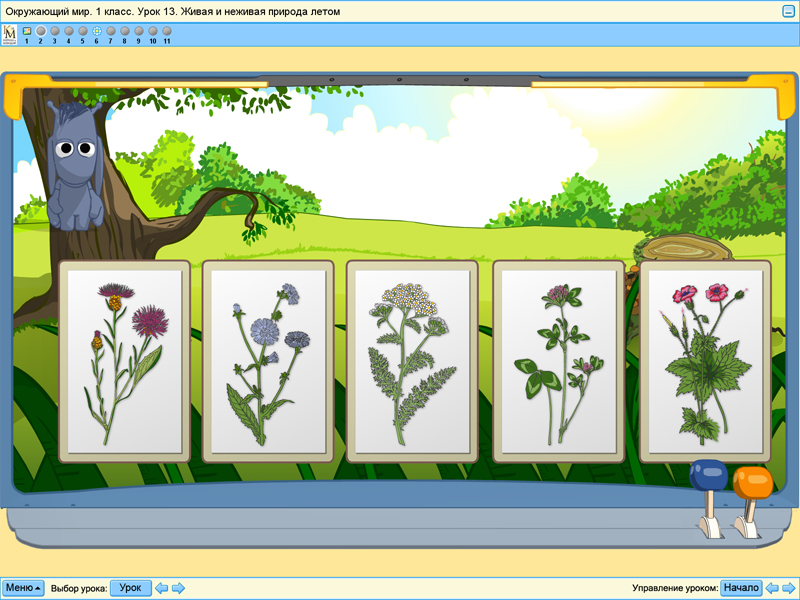This screenshot has height=600, width=800.
Task: Click next lesson arrow next to Урок
Action: [x=178, y=588]
